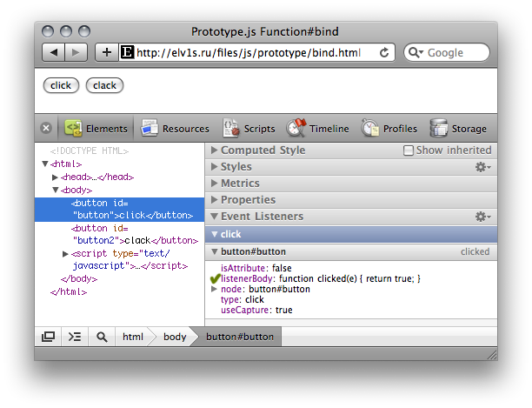Select the button id="button" node
This screenshot has height=408, width=532.
coord(119,209)
